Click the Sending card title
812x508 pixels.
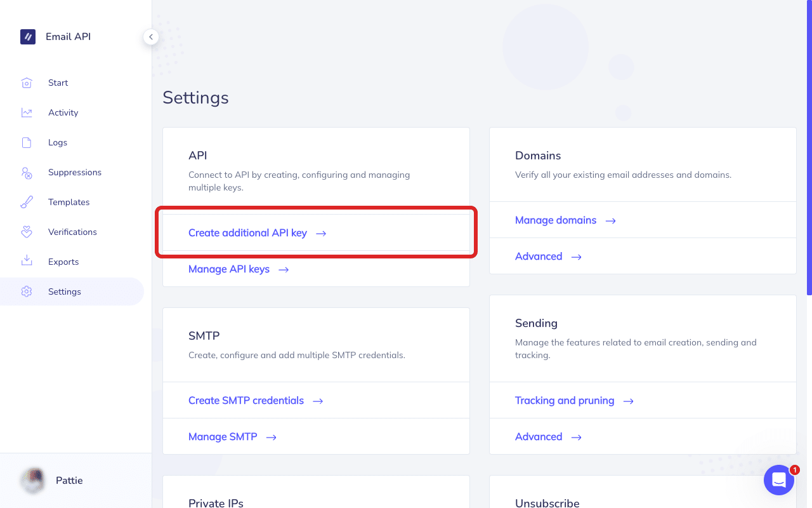pos(536,323)
